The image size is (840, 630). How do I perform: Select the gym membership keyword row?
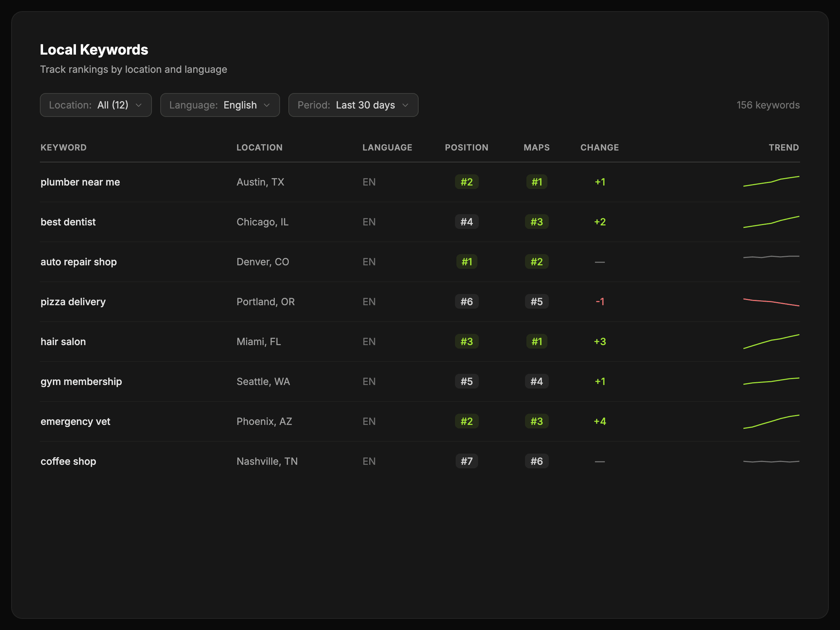coord(81,381)
